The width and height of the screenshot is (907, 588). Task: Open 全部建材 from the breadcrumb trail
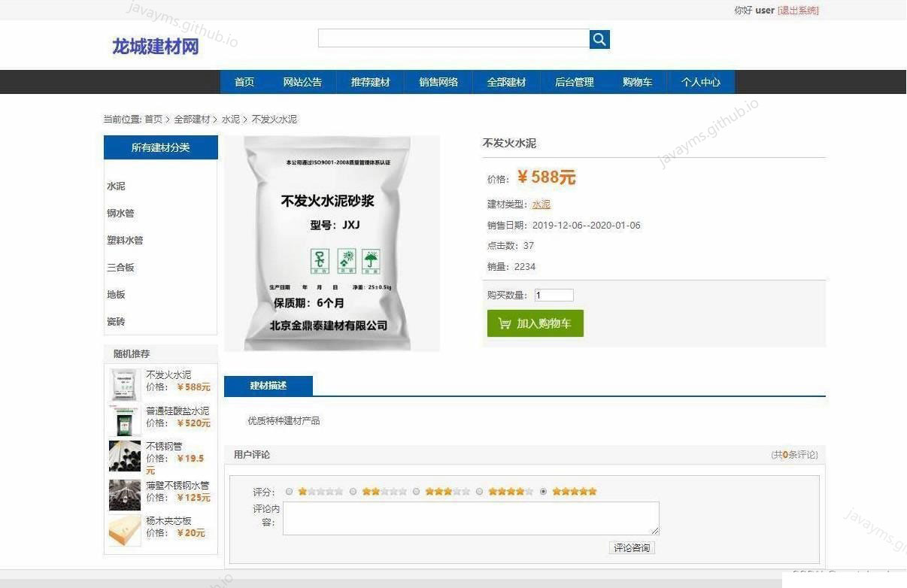tap(193, 119)
